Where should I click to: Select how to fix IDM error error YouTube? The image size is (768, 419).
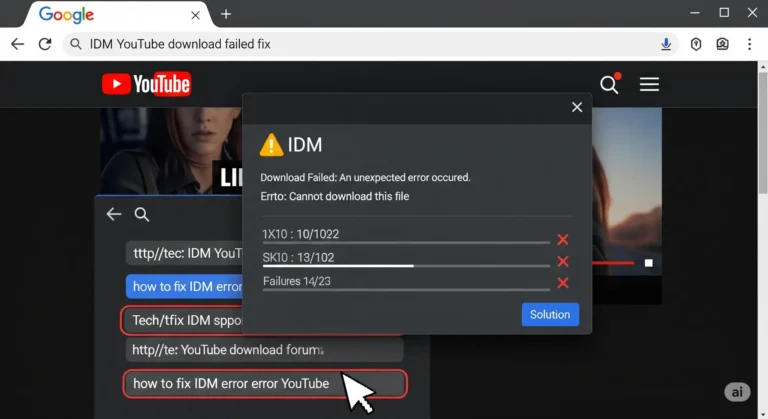[x=265, y=384]
